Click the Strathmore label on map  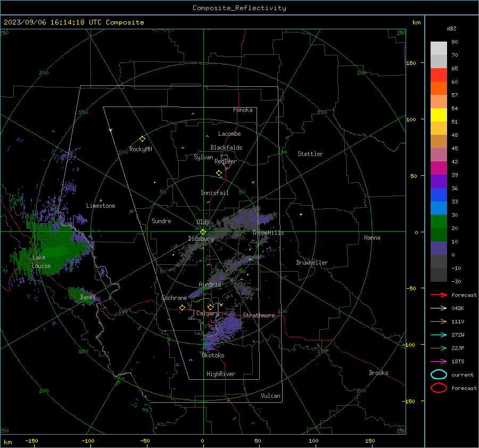click(x=259, y=315)
